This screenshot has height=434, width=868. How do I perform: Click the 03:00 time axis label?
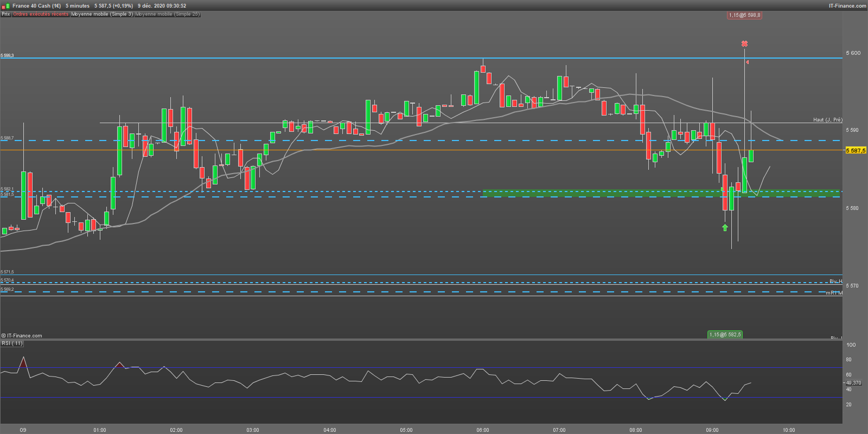(x=253, y=430)
